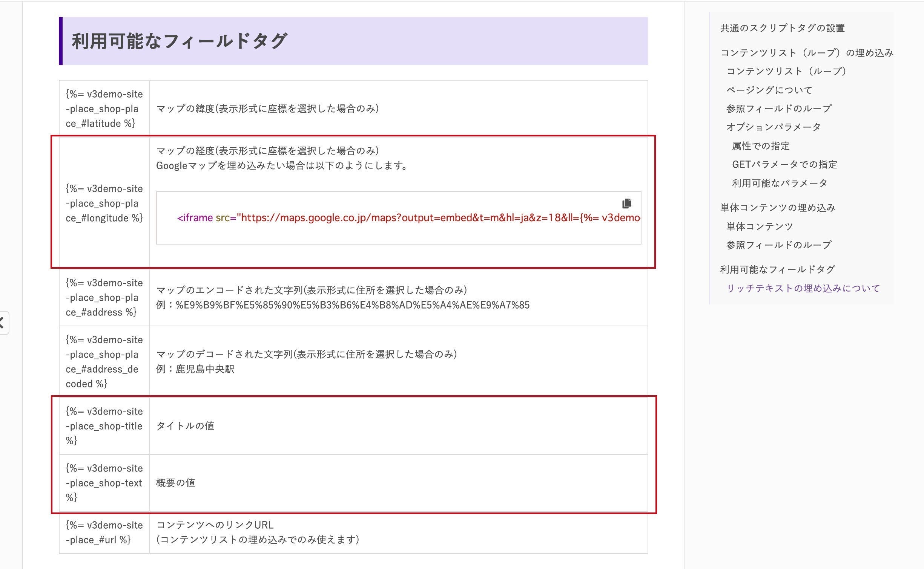This screenshot has height=569, width=924.
Task: Click マップのエンコードされた文字列 description
Action: click(x=312, y=290)
